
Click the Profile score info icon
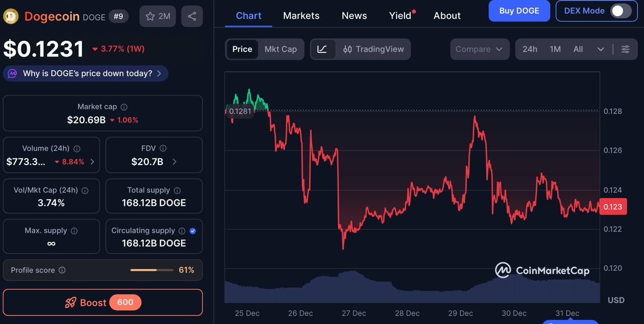(62, 270)
